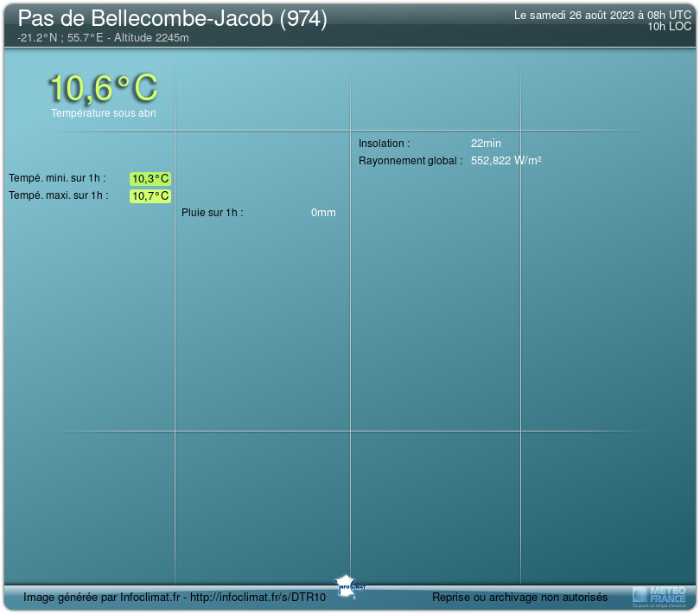Click the "Température sous abri" caption
This screenshot has width=700, height=614.
[103, 113]
